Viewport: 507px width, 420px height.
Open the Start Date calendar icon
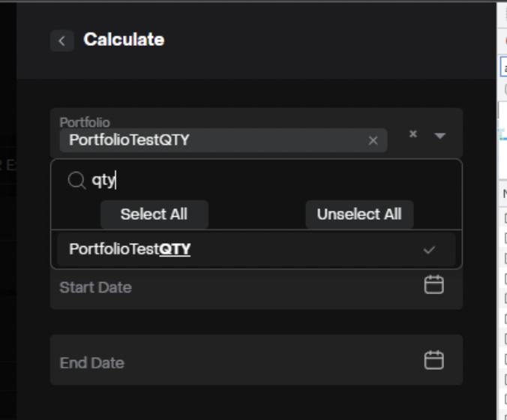(x=434, y=285)
